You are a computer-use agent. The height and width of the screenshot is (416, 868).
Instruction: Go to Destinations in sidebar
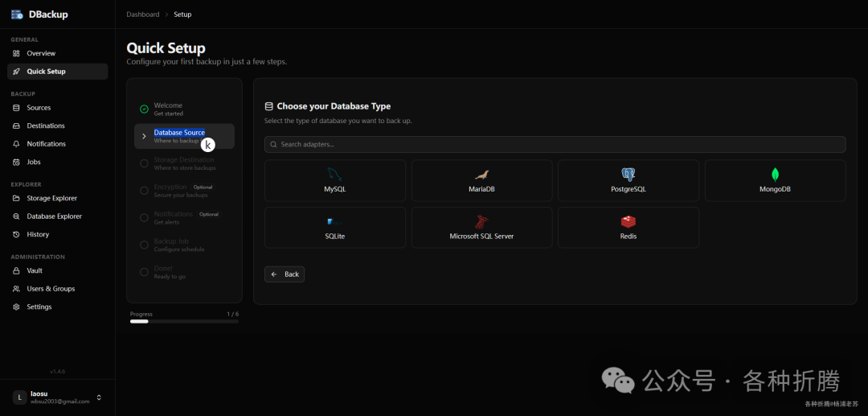58,126
